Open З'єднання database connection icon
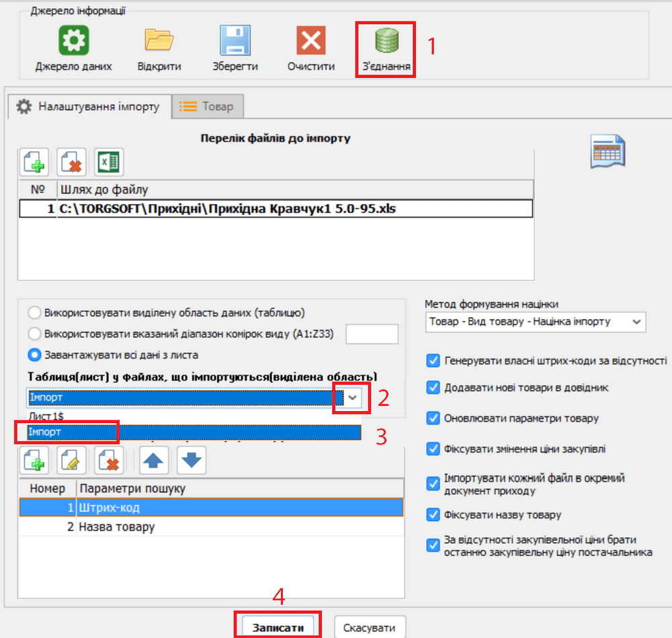672x638 pixels. [386, 42]
